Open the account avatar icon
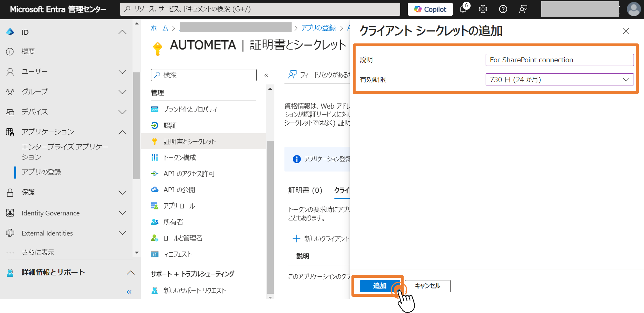Screen dimensions: 644x313 [x=634, y=9]
